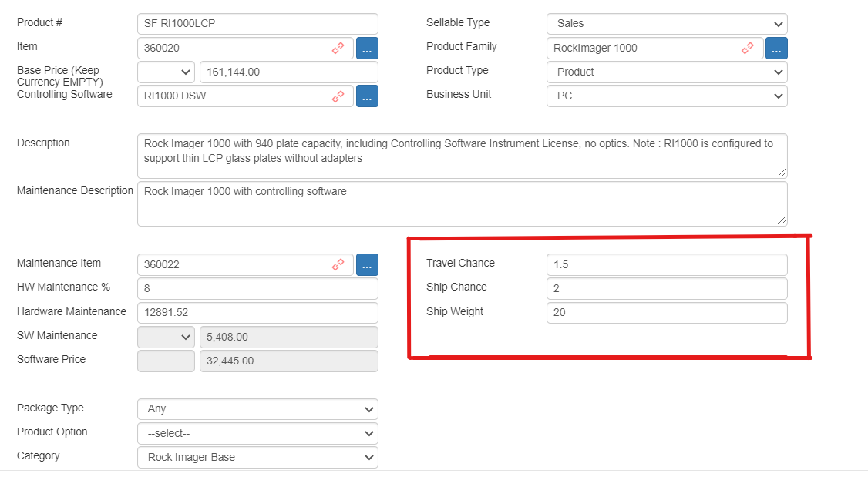868x477 pixels.
Task: Grab Maintenance Description resize handle
Action: point(782,220)
